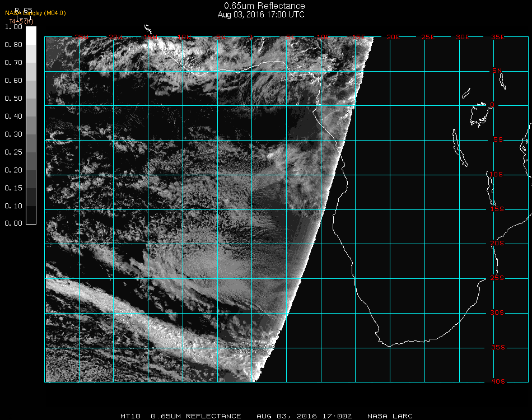
Task: Click the 20S latitude label
Action: (497, 244)
